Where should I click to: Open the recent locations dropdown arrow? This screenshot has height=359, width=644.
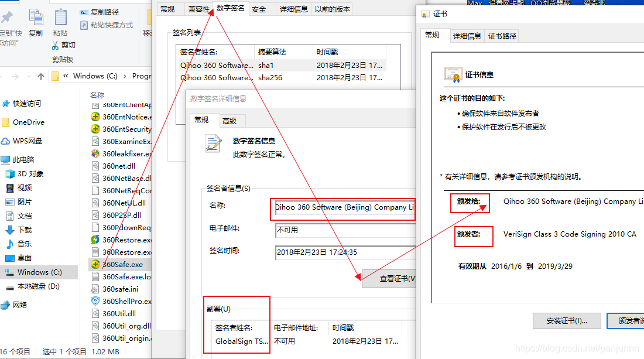tap(29, 76)
